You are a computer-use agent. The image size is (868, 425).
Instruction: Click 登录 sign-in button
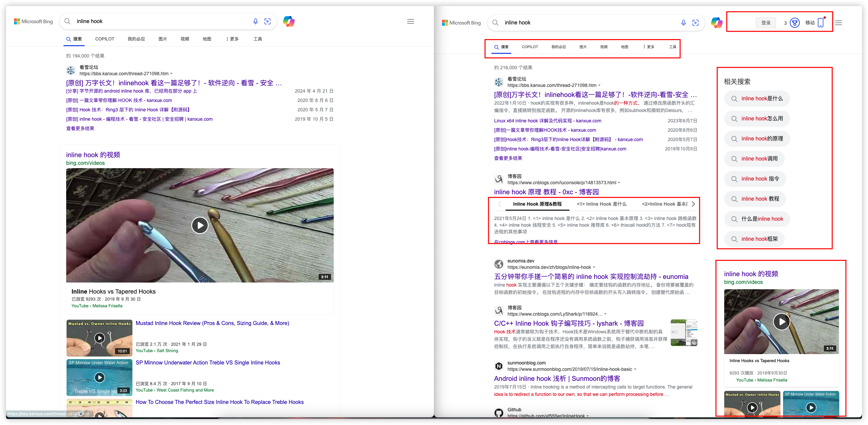[x=766, y=23]
